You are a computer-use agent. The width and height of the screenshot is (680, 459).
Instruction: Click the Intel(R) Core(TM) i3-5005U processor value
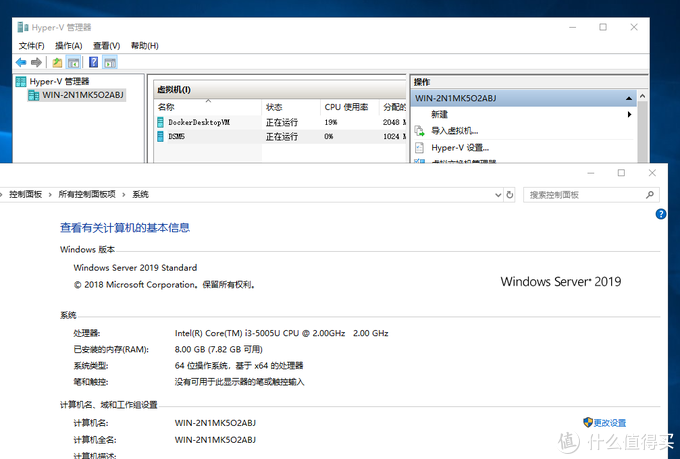(x=281, y=333)
